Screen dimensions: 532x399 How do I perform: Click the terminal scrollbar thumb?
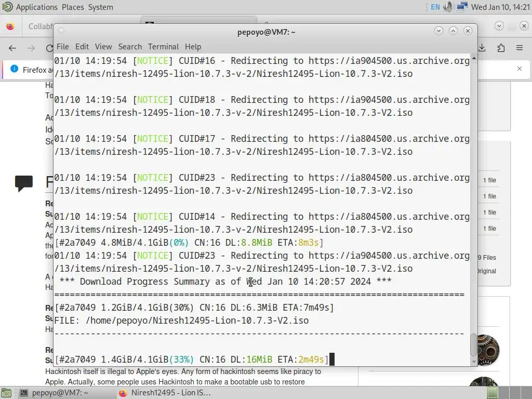pyautogui.click(x=474, y=345)
